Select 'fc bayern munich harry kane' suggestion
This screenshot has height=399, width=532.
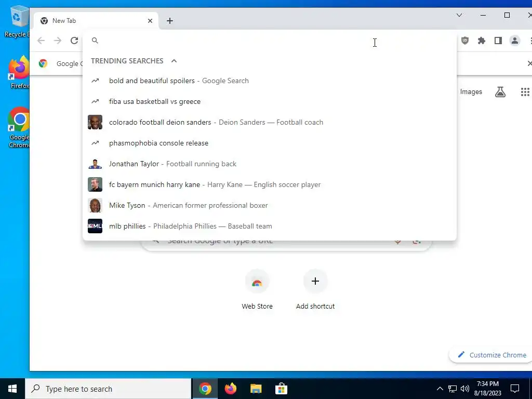pyautogui.click(x=270, y=184)
